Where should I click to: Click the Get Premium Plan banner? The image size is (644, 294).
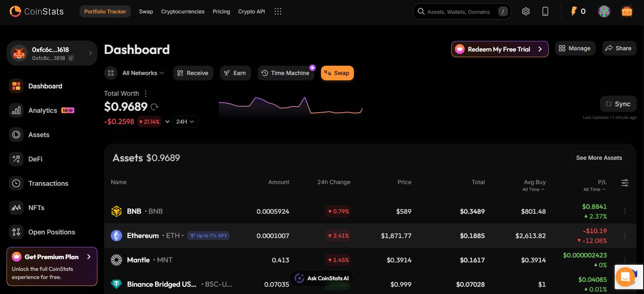click(52, 266)
